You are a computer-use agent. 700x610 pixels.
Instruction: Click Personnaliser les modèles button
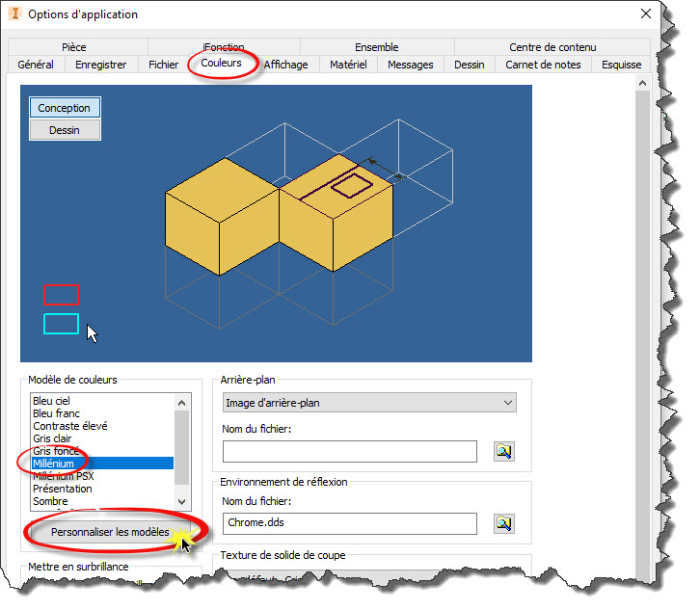click(110, 532)
